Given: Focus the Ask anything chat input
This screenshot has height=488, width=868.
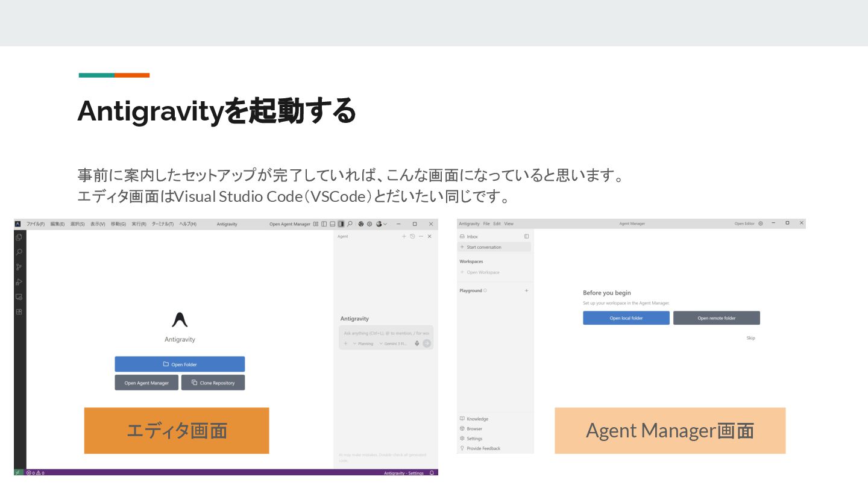Looking at the screenshot, I should [x=386, y=333].
